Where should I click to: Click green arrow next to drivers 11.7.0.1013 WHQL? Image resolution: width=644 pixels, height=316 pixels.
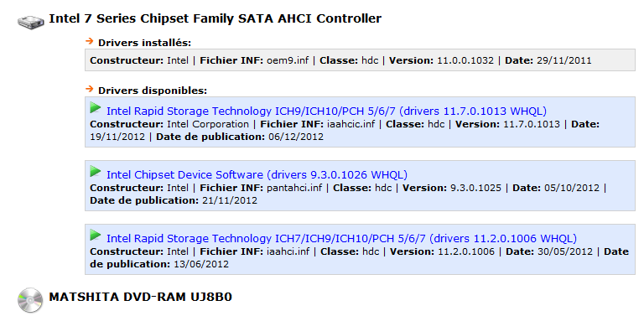96,108
